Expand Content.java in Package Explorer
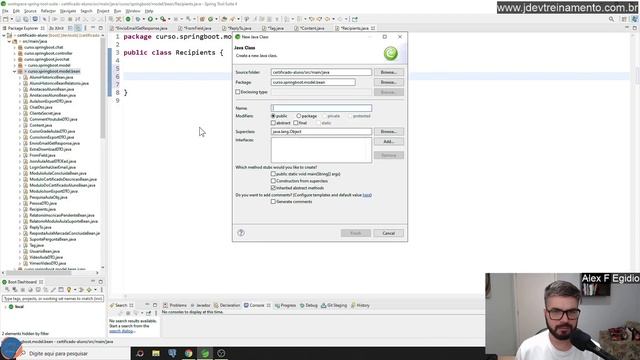This screenshot has width=640, height=360. pos(20,125)
